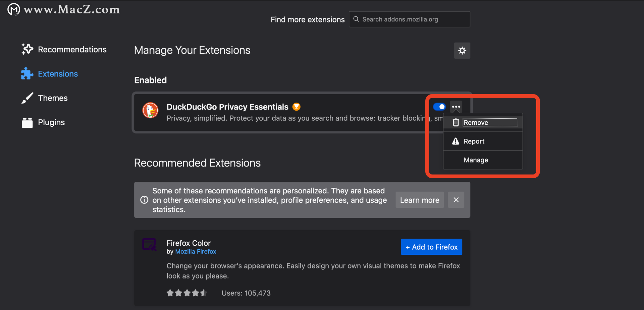644x310 pixels.
Task: Click the warning triangle icon beside Report
Action: click(455, 141)
